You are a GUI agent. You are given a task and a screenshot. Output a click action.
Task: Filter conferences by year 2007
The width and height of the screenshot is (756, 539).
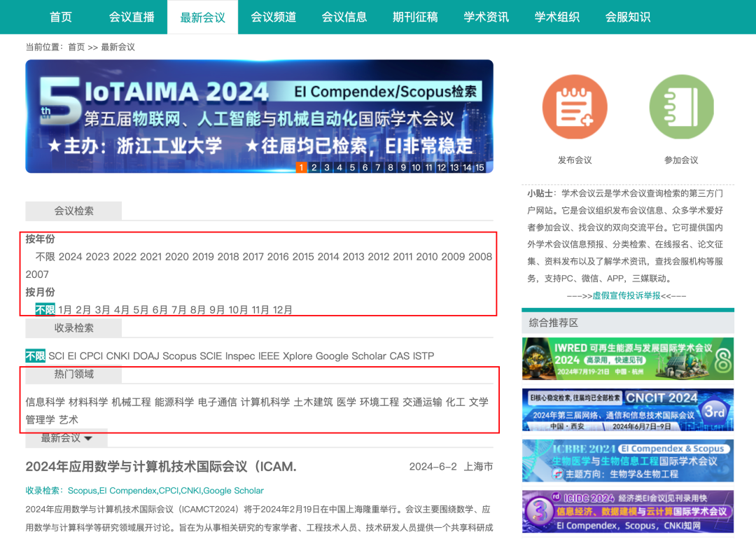pyautogui.click(x=37, y=274)
